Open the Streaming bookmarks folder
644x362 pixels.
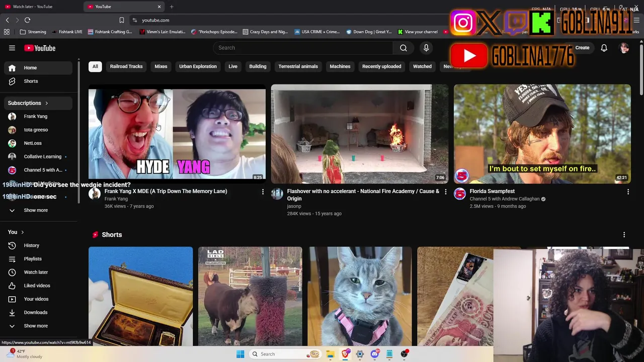(33, 32)
